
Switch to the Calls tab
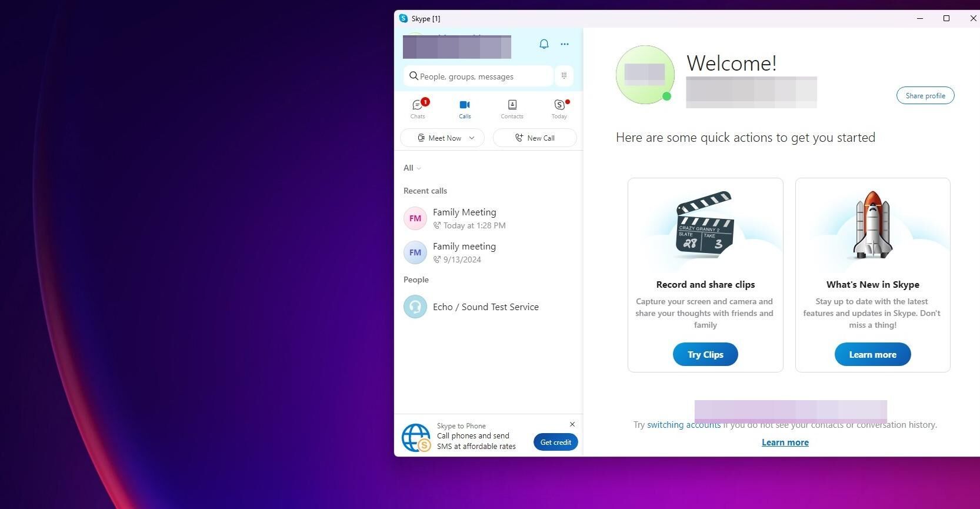[465, 109]
